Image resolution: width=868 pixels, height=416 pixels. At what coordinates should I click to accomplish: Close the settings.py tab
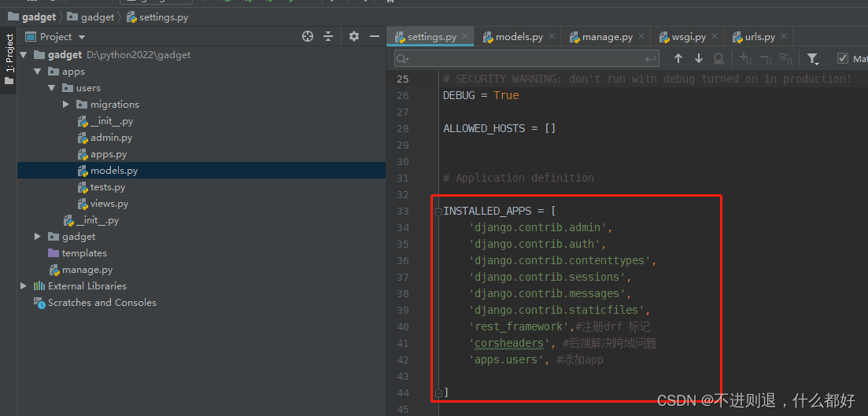[x=465, y=37]
